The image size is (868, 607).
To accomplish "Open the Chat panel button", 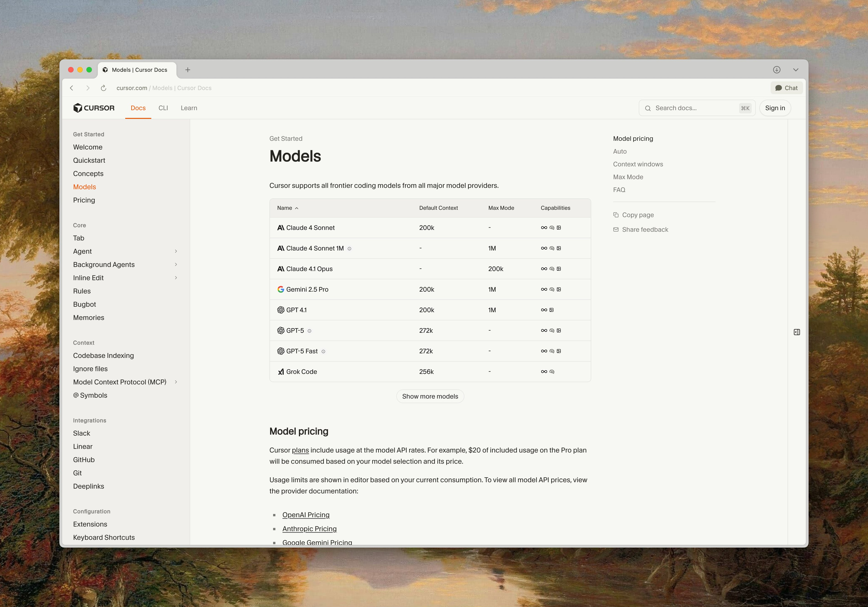I will [786, 88].
